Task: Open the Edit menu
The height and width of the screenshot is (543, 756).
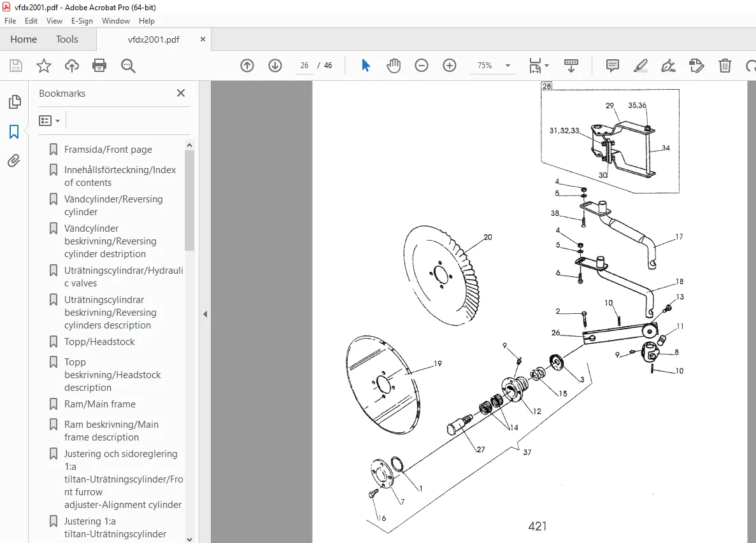Action: 31,21
